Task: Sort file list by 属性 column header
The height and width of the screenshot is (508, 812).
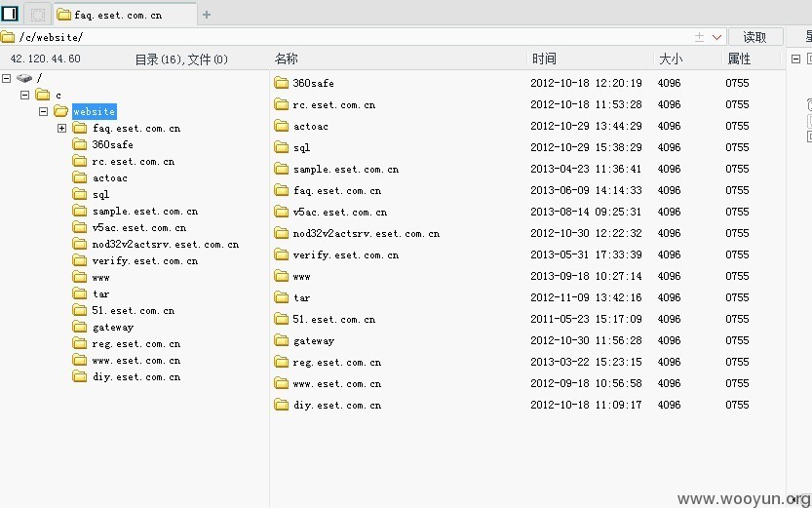Action: click(739, 59)
